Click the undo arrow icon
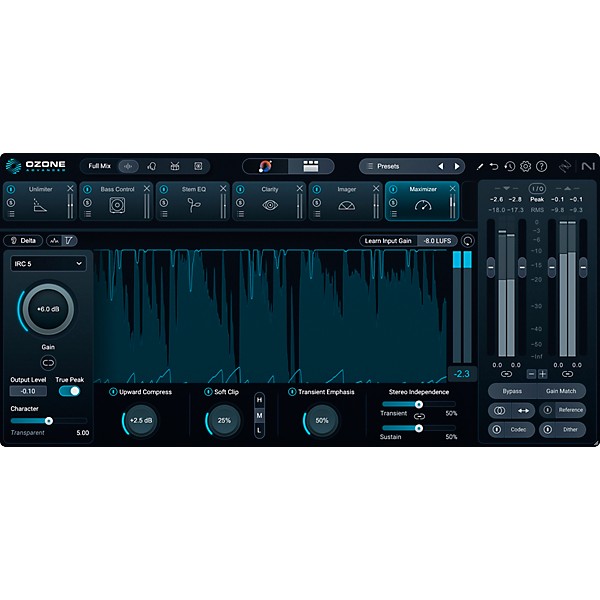 click(x=494, y=166)
